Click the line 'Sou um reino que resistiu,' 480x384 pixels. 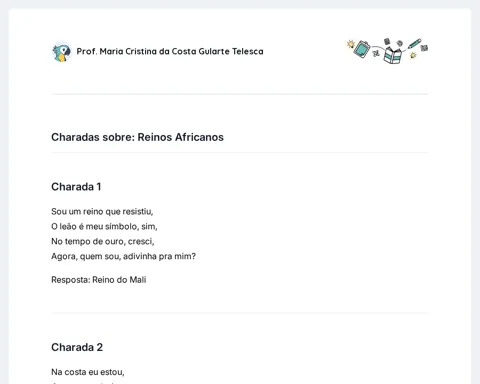click(102, 212)
